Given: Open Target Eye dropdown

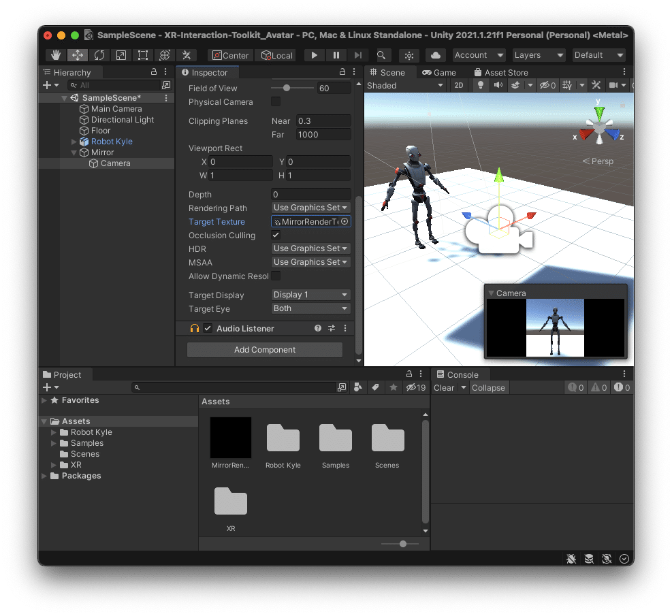Looking at the screenshot, I should point(310,308).
